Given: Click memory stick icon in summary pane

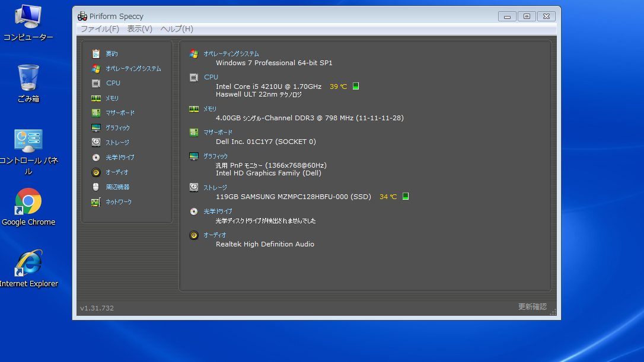Looking at the screenshot, I should click(x=194, y=109).
